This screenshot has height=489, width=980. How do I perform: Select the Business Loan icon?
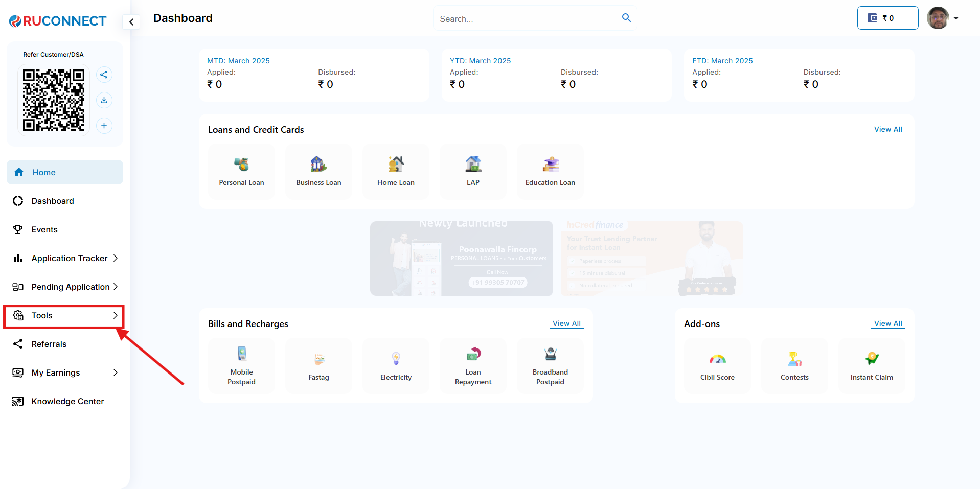pyautogui.click(x=318, y=165)
